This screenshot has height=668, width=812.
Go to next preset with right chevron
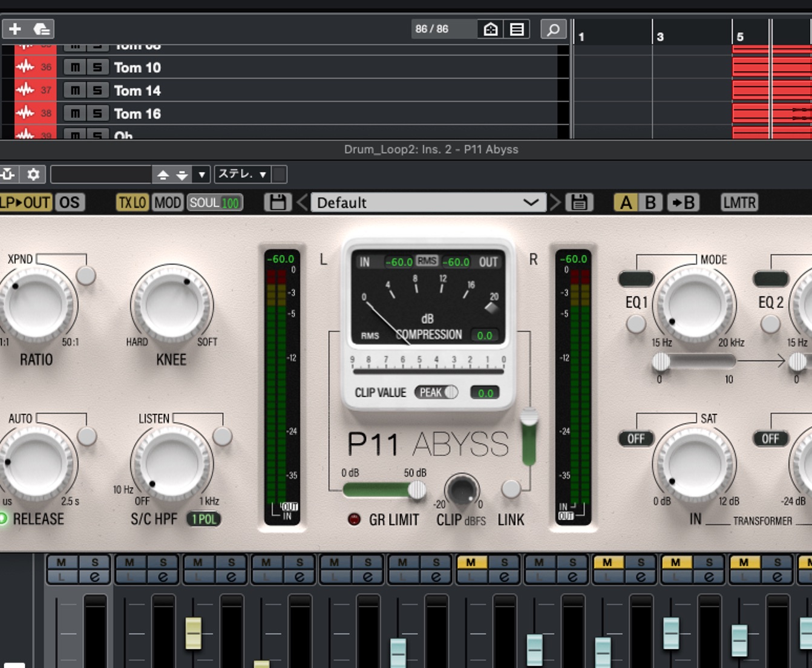[x=554, y=202]
